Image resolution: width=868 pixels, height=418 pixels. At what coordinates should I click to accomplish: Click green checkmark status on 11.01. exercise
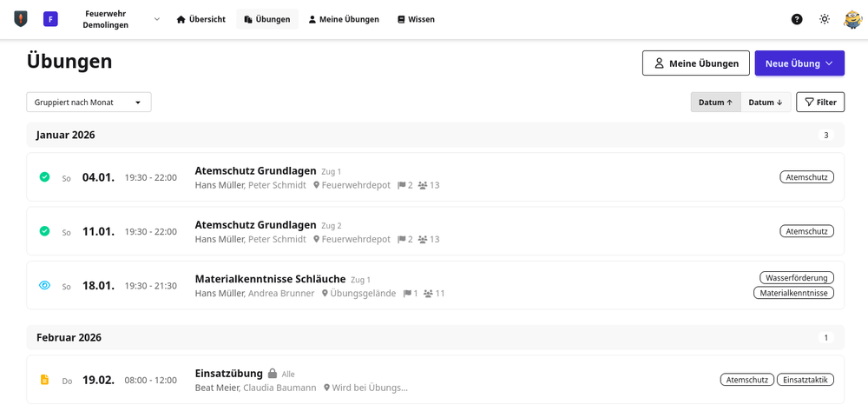(45, 231)
